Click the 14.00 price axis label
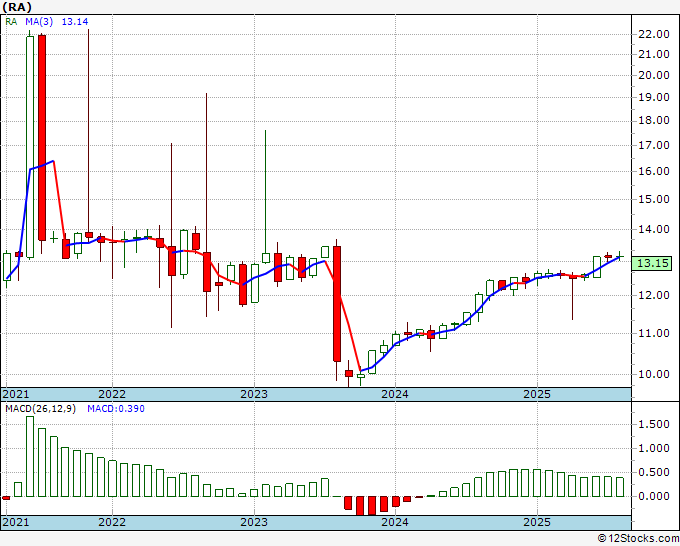680x546 pixels. click(x=654, y=229)
